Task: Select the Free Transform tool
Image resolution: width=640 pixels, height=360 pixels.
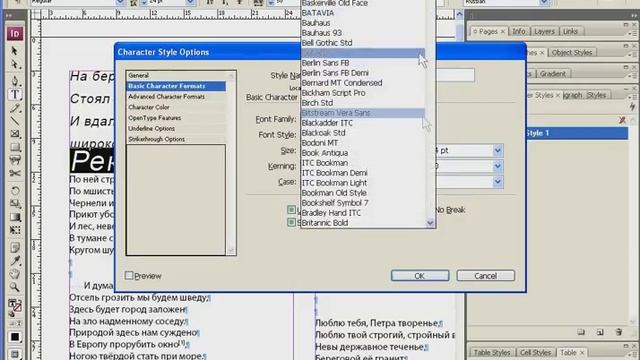Action: point(15,230)
